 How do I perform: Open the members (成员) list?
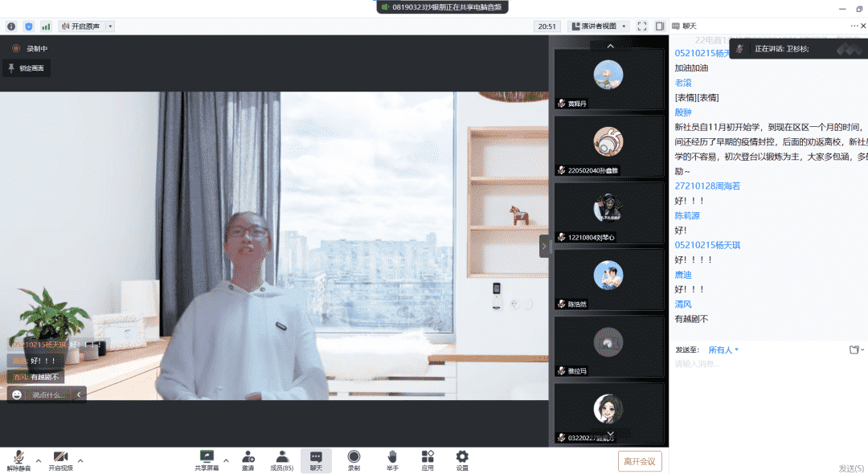tap(280, 457)
